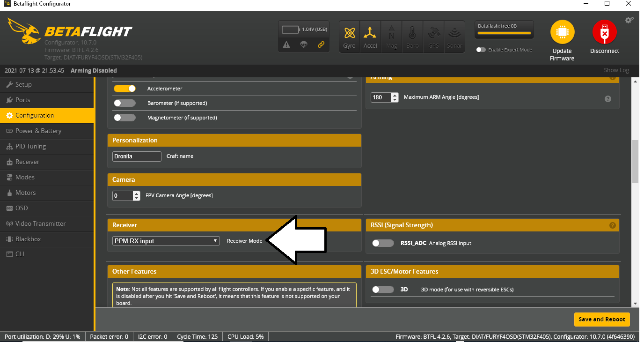644x342 pixels.
Task: Select the Gyro sensor icon
Action: coord(349,36)
